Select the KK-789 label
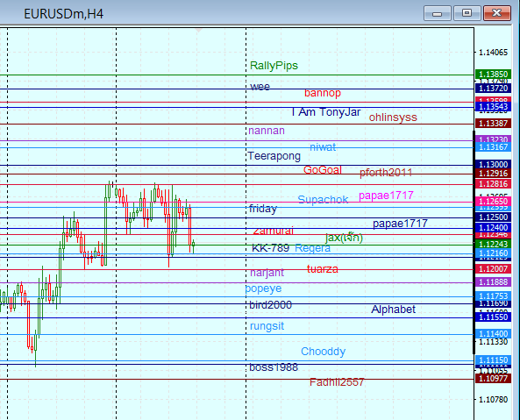The width and height of the screenshot is (520, 420). (x=271, y=248)
